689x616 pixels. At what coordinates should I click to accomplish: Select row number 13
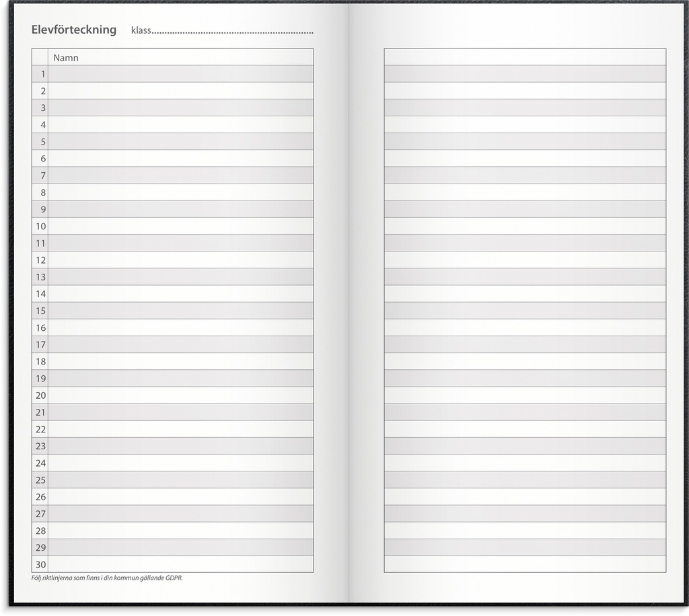click(172, 276)
